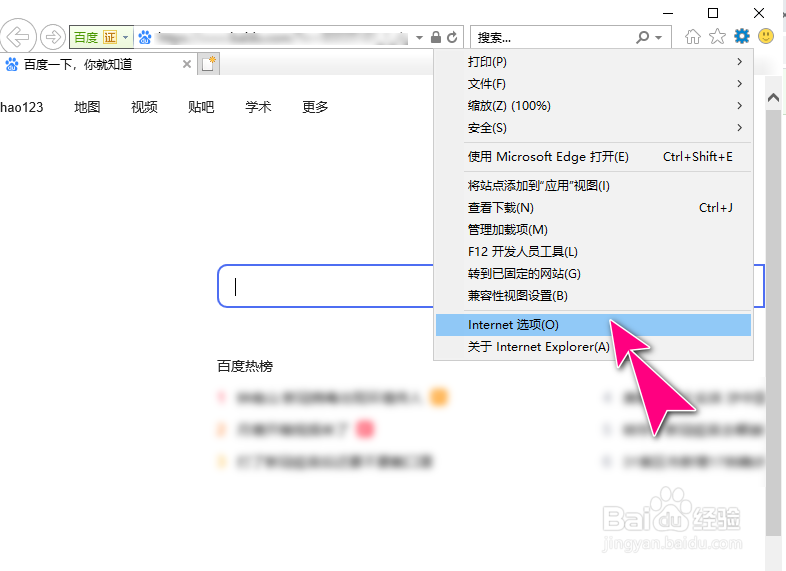Open the 学术 link
This screenshot has height=571, width=786.
click(258, 107)
